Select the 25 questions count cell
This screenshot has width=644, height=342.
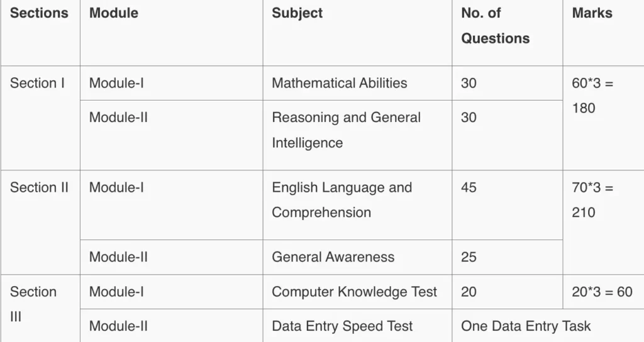click(x=469, y=257)
